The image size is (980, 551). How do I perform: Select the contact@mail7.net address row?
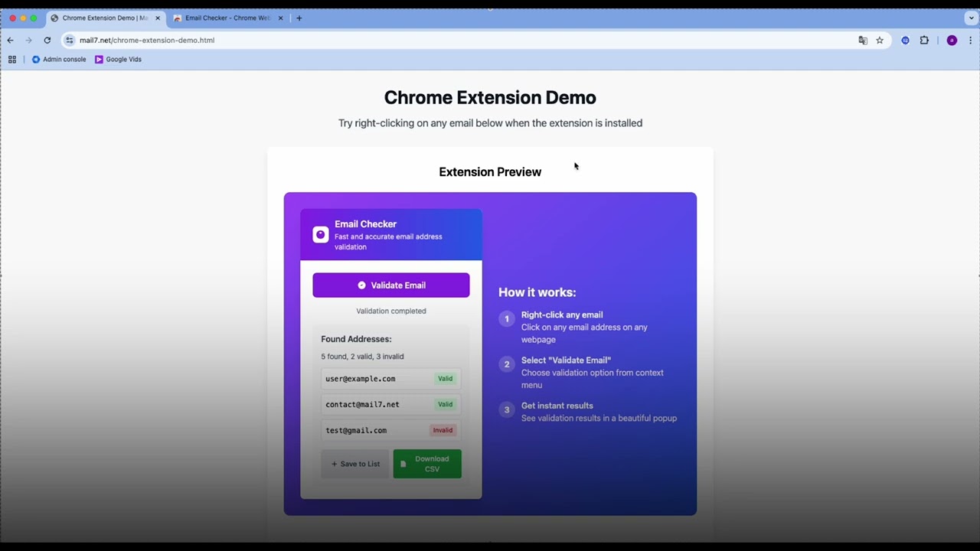(390, 404)
